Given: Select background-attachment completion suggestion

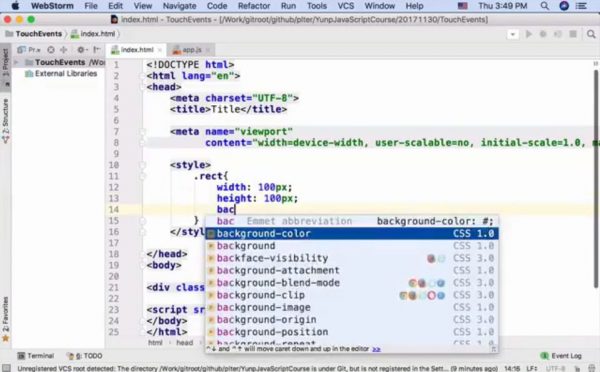Looking at the screenshot, I should tap(352, 270).
